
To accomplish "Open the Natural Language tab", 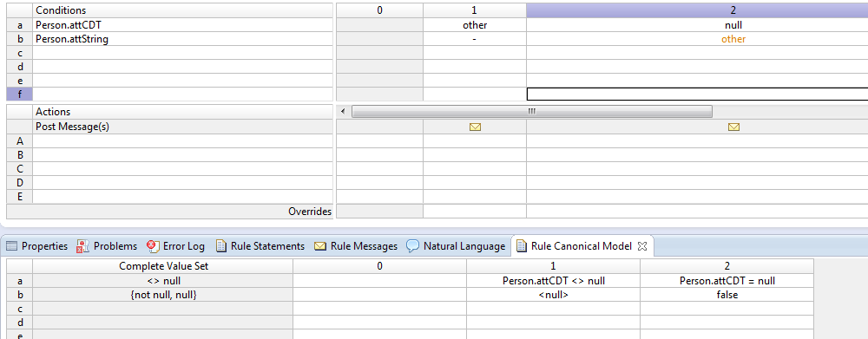I will click(x=456, y=246).
